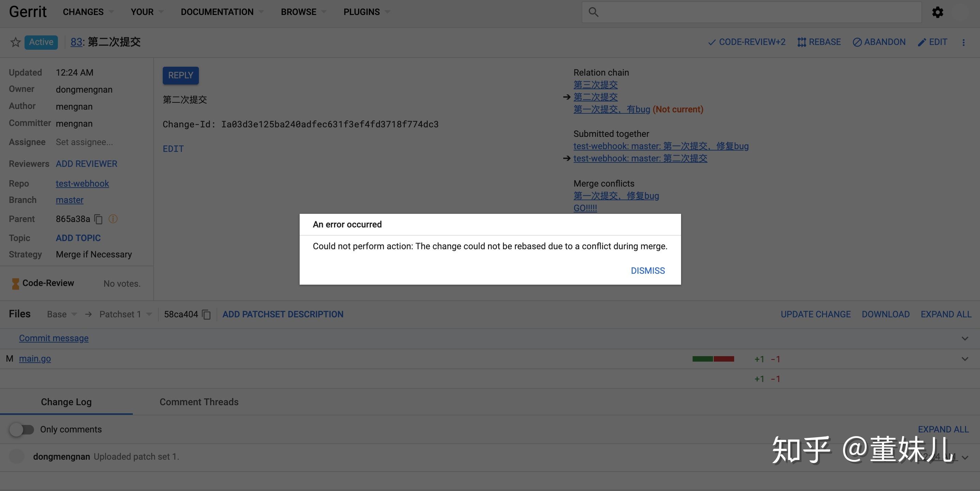Click the REPLY button
This screenshot has width=980, height=491.
(180, 75)
